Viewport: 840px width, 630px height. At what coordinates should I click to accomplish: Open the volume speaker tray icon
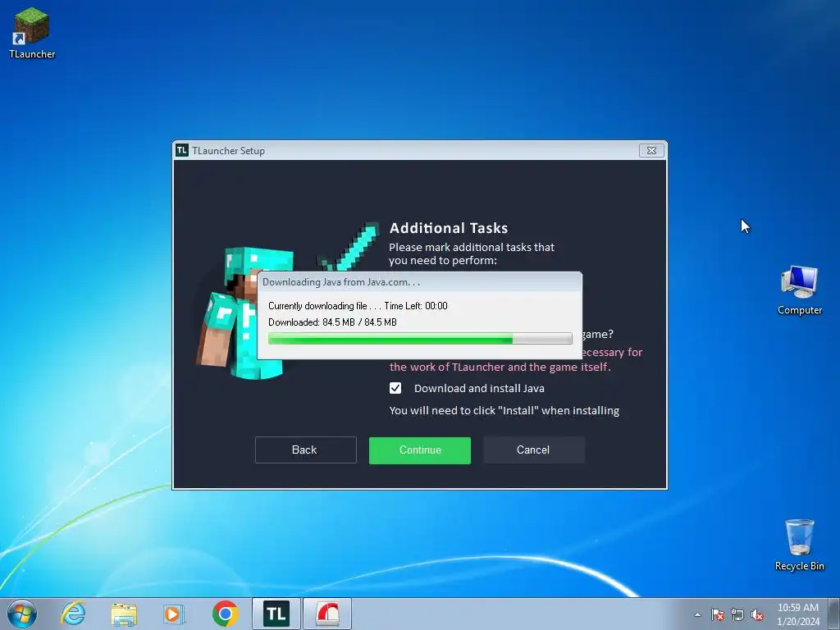click(x=757, y=614)
